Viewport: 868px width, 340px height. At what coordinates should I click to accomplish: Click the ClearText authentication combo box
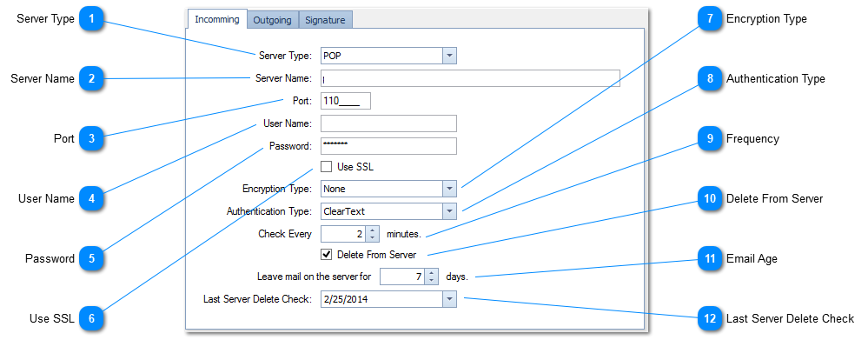tap(388, 211)
